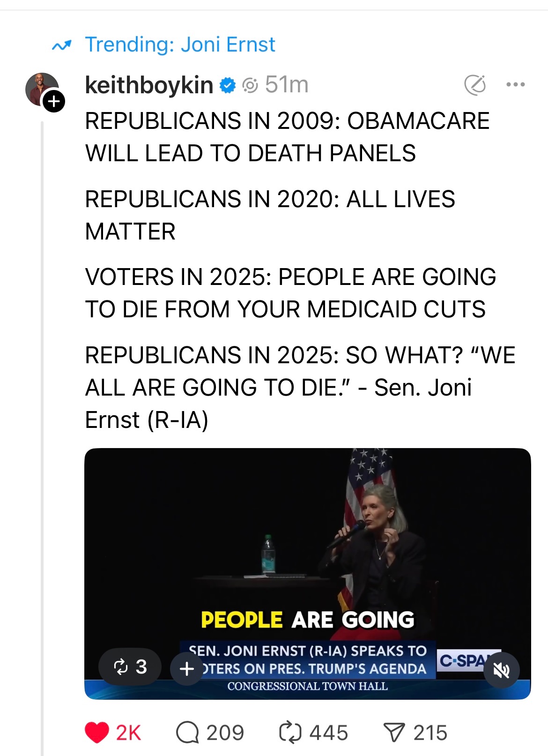Screen dimensions: 548x756
Task: Unlike the post with red heart
Action: [x=97, y=733]
